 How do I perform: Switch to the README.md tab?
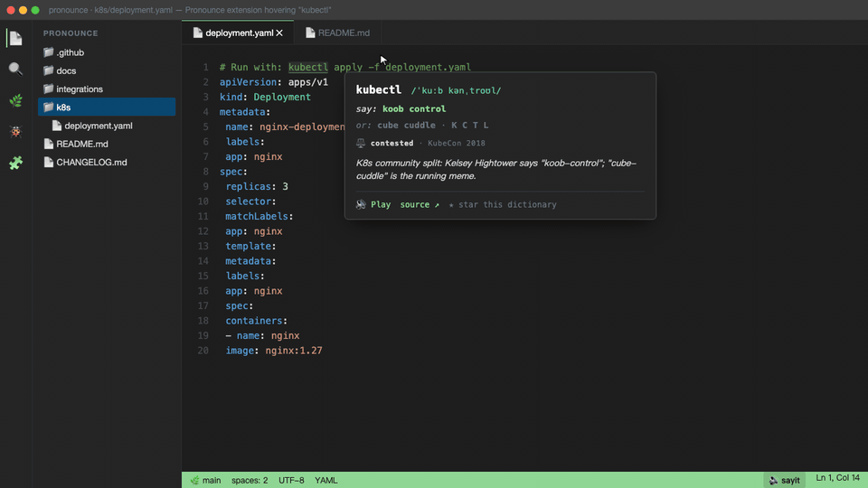[337, 33]
